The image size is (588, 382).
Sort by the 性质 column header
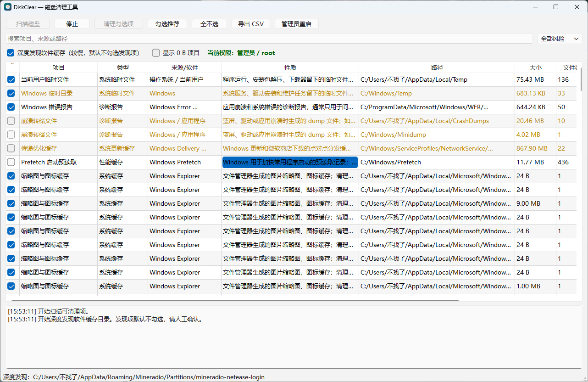pos(290,67)
